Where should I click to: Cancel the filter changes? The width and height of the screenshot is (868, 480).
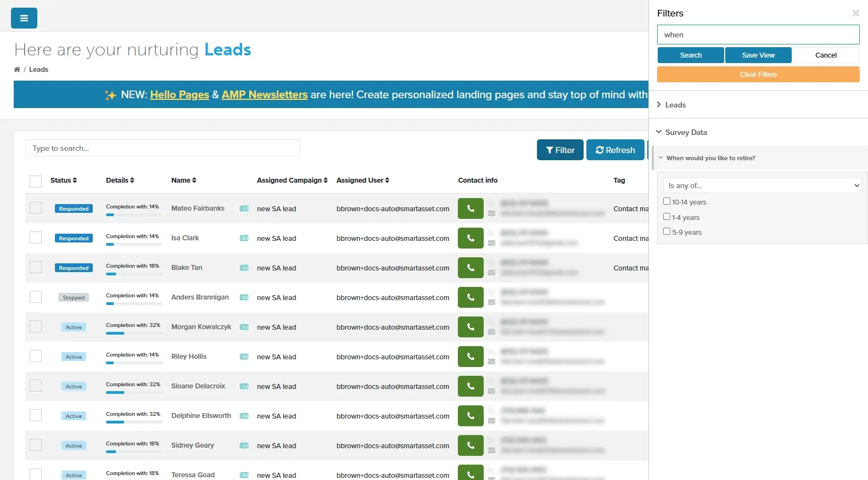tap(826, 55)
